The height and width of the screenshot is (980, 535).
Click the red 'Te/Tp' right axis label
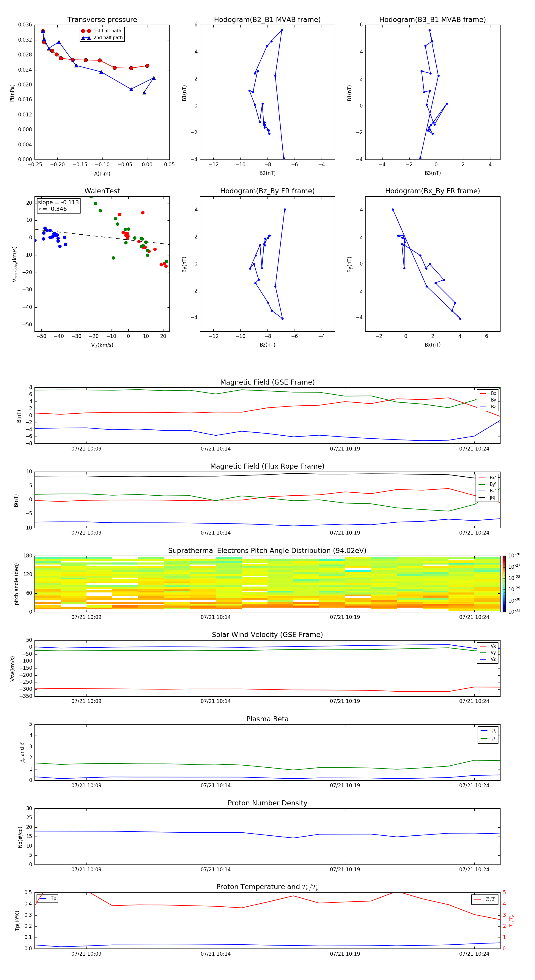coord(512,921)
